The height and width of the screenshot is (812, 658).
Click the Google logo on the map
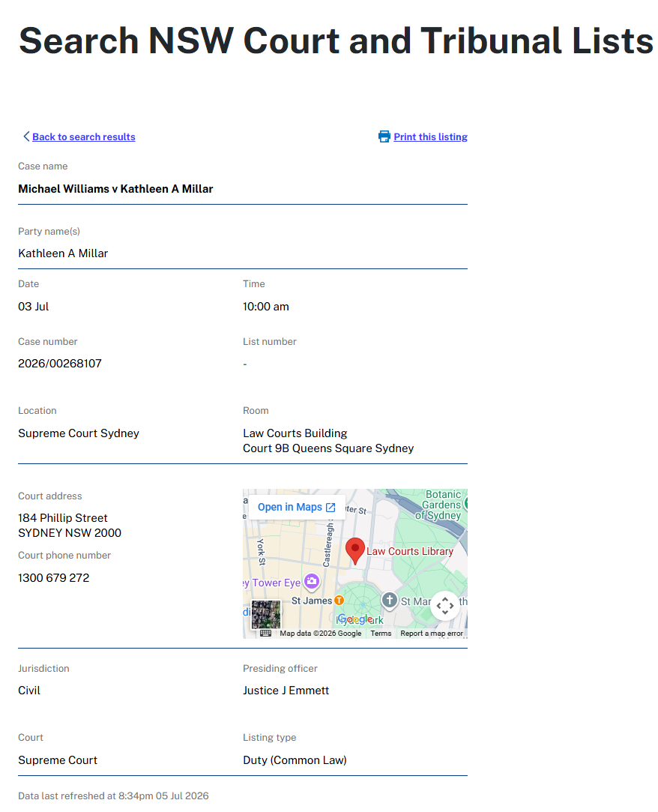tap(354, 619)
